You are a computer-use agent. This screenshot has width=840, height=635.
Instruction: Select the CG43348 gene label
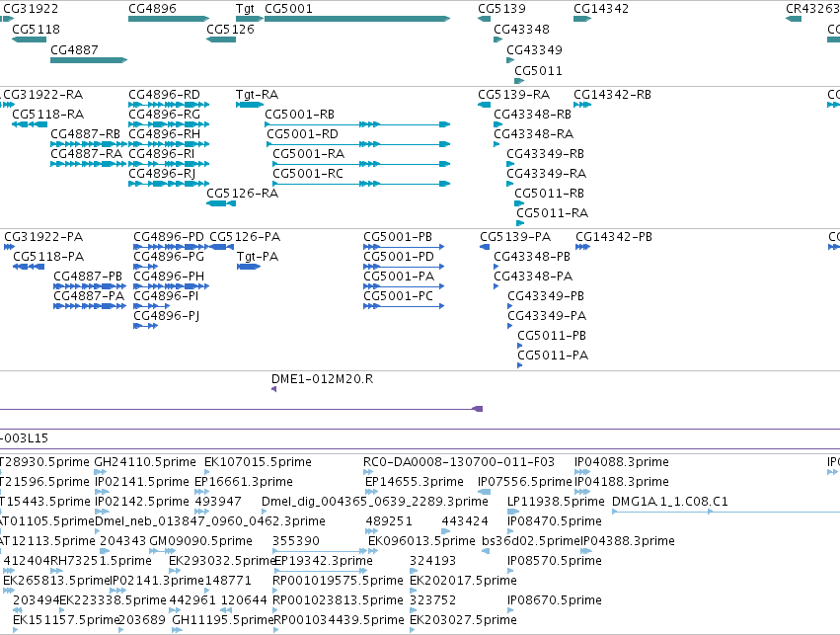[x=522, y=30]
